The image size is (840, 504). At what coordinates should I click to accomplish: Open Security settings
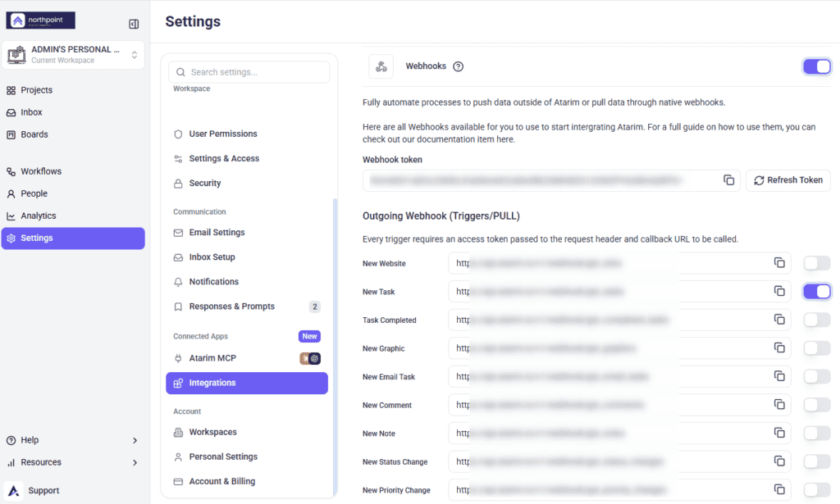pyautogui.click(x=247, y=183)
